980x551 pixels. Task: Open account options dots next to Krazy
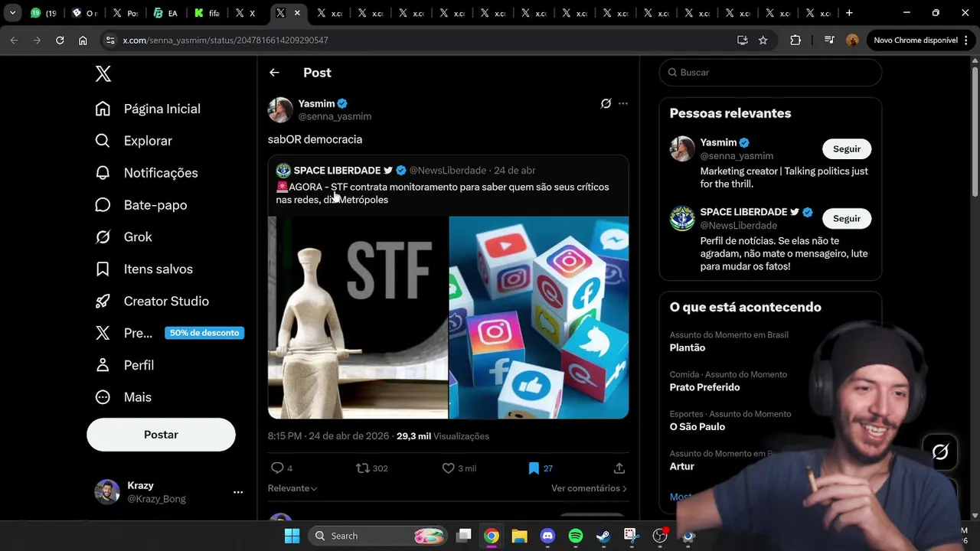pyautogui.click(x=238, y=492)
